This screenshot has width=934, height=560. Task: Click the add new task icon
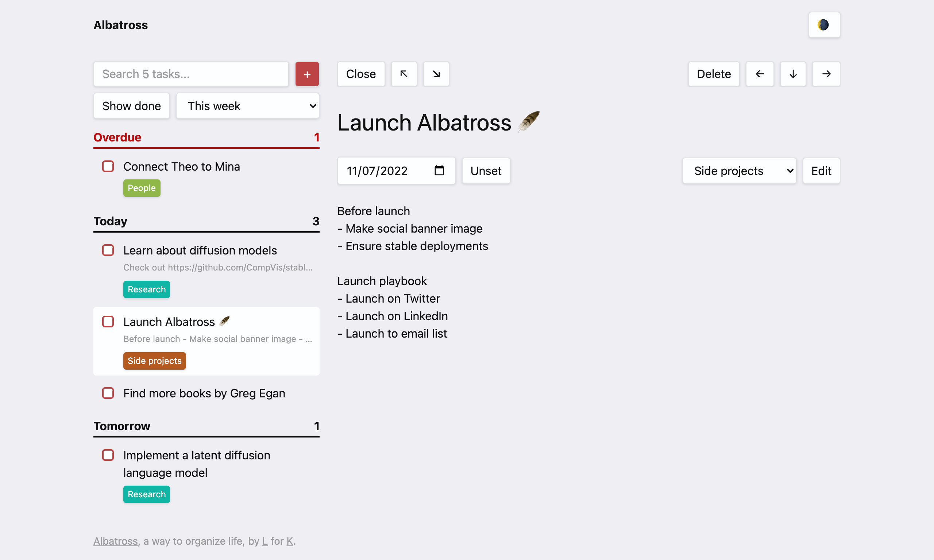point(308,73)
